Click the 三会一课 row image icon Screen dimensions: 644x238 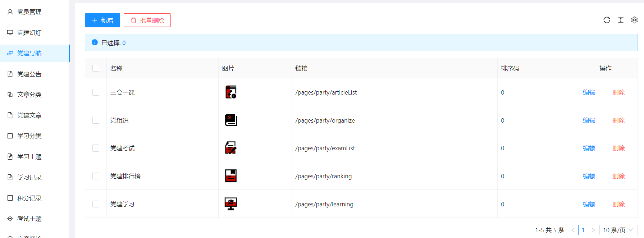pyautogui.click(x=231, y=92)
